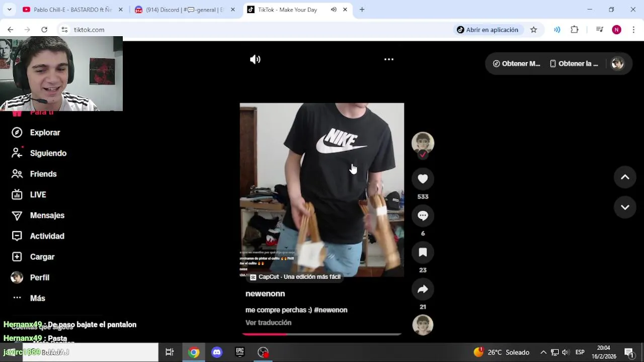Click the Friends people icon
The image size is (644, 362).
17,173
